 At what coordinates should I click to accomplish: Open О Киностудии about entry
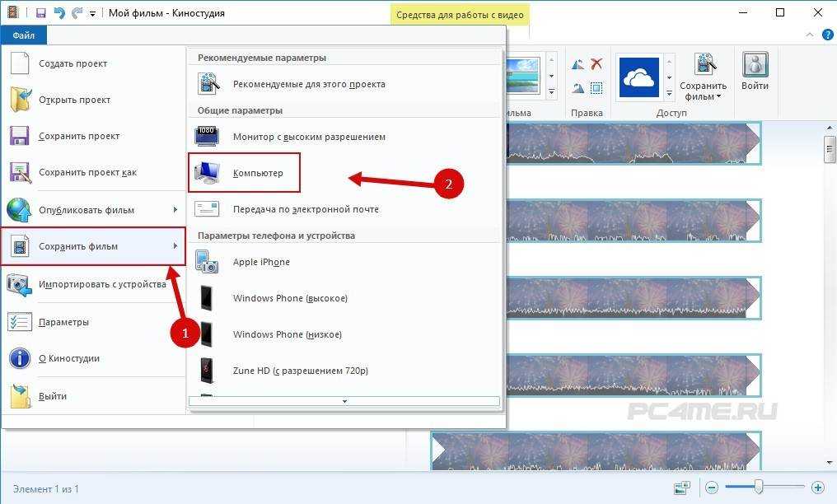coord(93,358)
